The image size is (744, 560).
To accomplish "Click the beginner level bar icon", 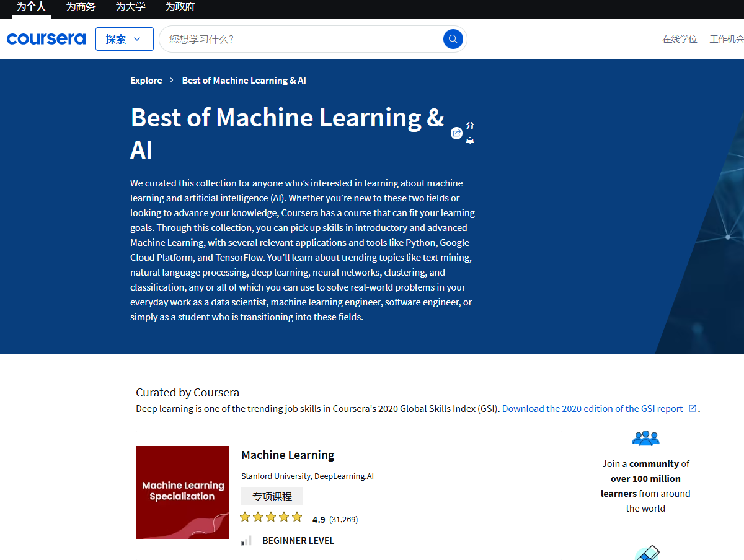I will 246,540.
